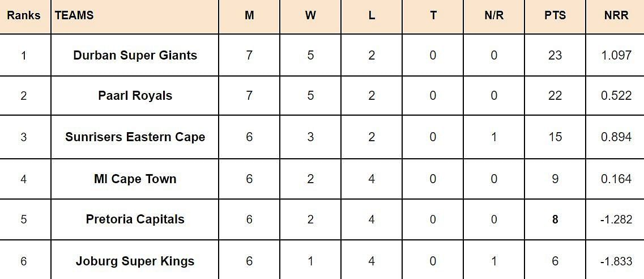Click the 23 points cell for Durban
644x279 pixels.
click(555, 55)
